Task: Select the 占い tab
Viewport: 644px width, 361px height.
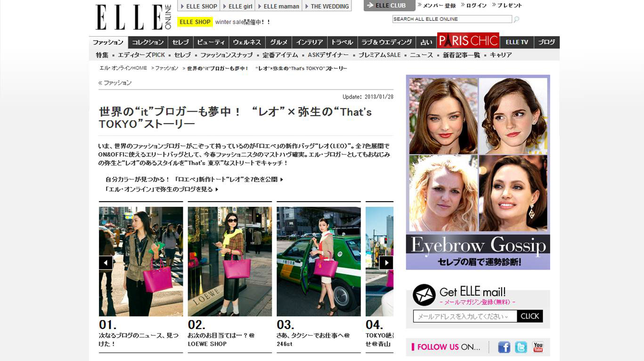Action: pos(426,42)
